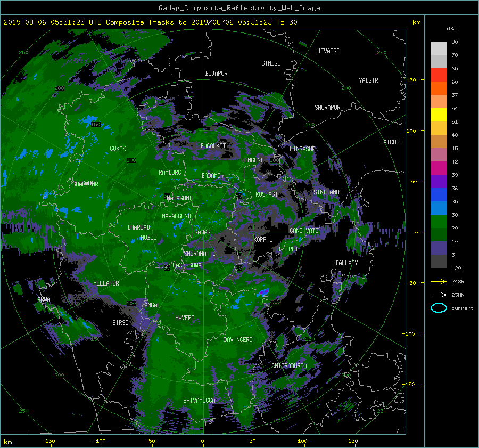Click the RAICHUR city label

[391, 142]
